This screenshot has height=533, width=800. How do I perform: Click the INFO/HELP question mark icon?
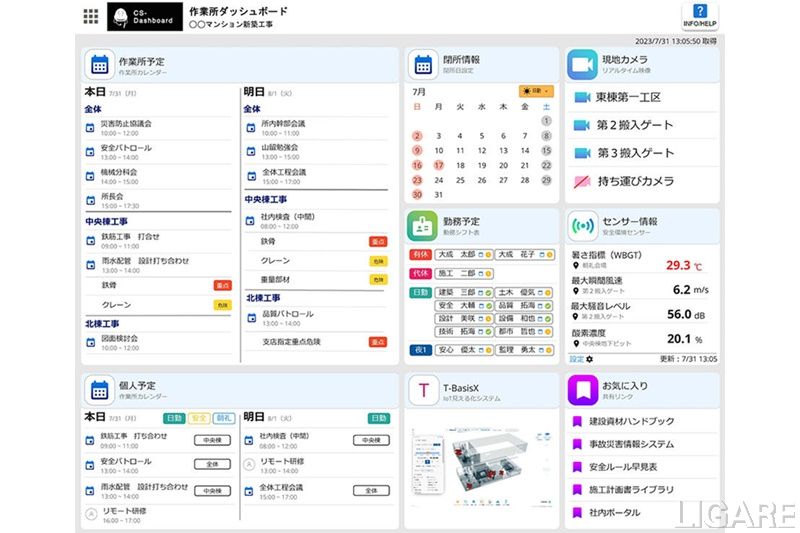[x=699, y=15]
